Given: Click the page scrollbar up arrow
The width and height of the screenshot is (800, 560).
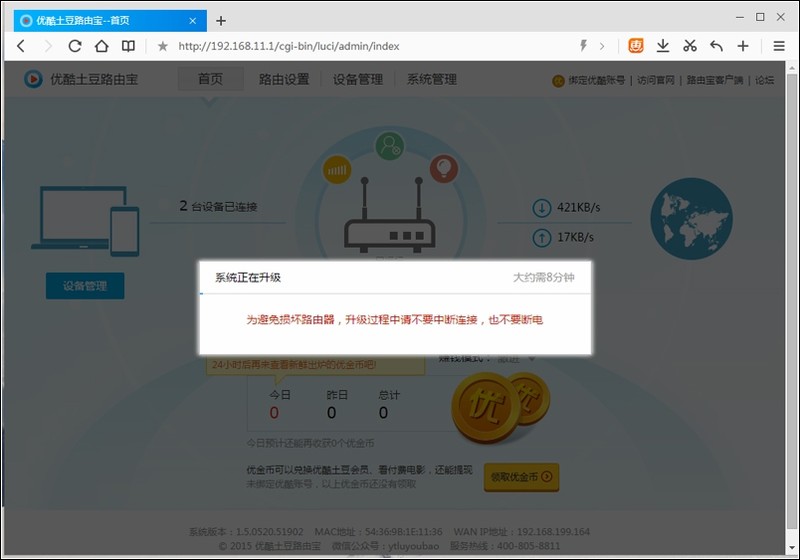Looking at the screenshot, I should click(791, 67).
